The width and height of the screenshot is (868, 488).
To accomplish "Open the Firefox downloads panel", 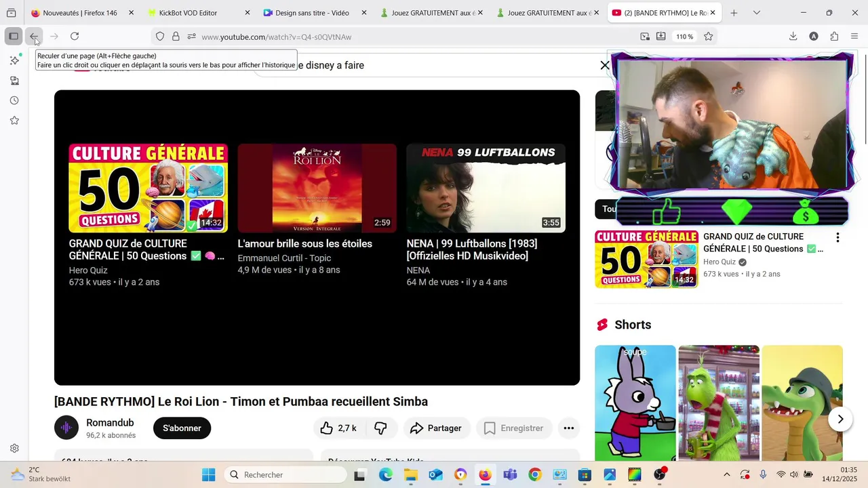I will pos(793,37).
